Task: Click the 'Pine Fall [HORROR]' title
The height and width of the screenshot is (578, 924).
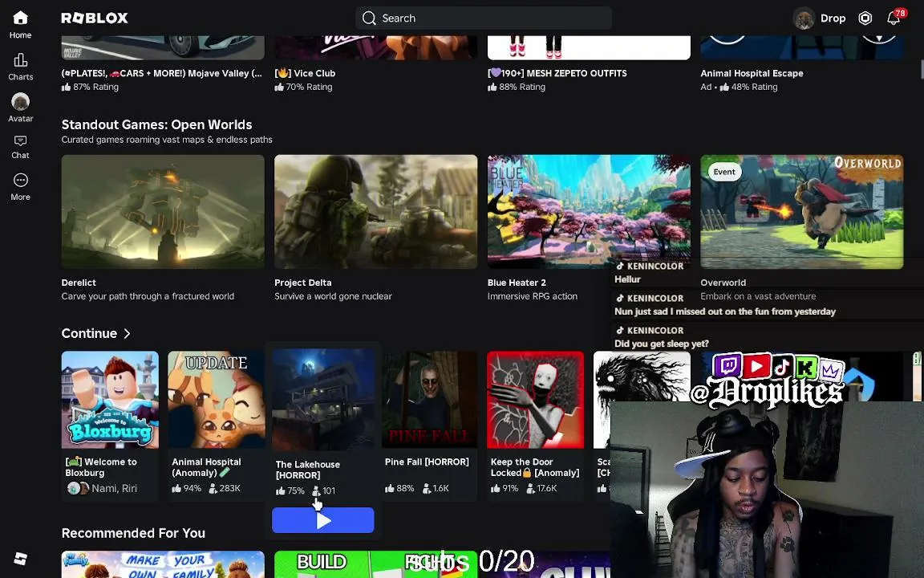Action: [427, 462]
